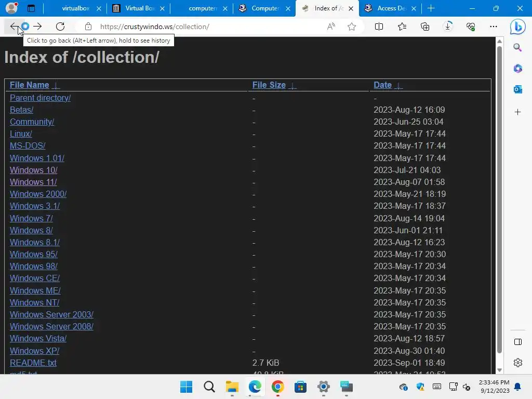Open a new tab with the plus button
The height and width of the screenshot is (399, 532).
431,8
